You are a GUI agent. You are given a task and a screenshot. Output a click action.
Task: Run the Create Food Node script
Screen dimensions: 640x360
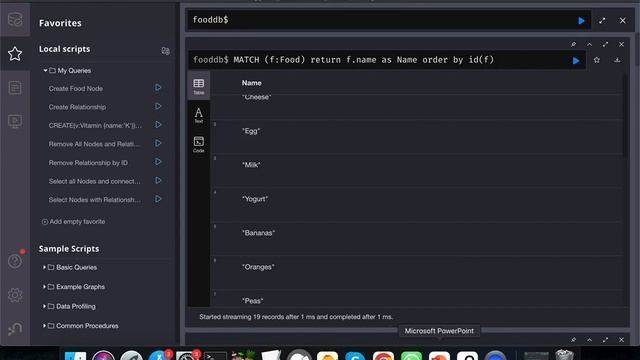(158, 87)
